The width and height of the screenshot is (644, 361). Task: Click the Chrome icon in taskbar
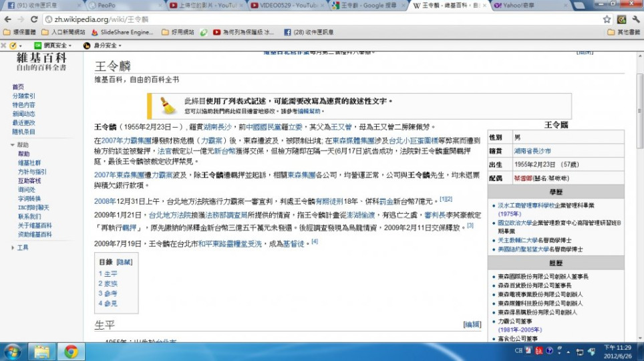pos(70,351)
